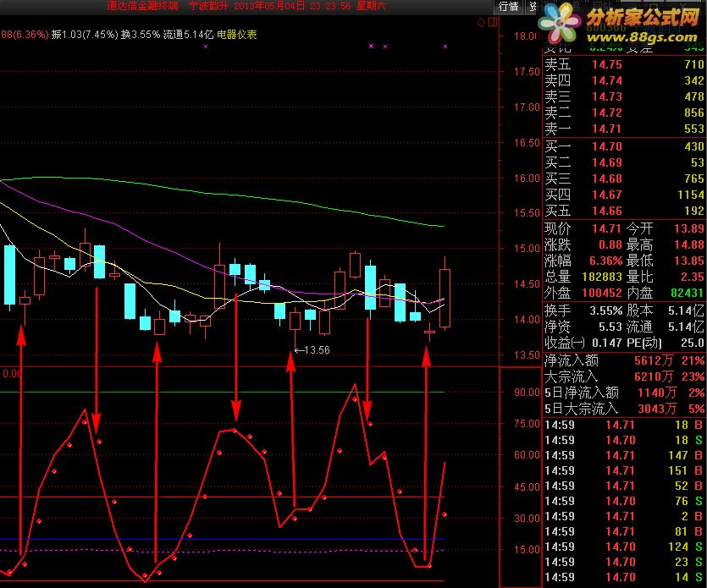Click the 5日大宗流入 value 3043万

pos(657,409)
